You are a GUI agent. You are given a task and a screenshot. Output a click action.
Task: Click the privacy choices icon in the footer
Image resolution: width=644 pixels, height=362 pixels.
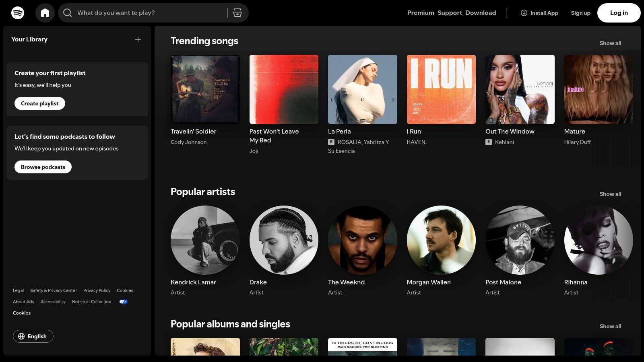tap(123, 301)
